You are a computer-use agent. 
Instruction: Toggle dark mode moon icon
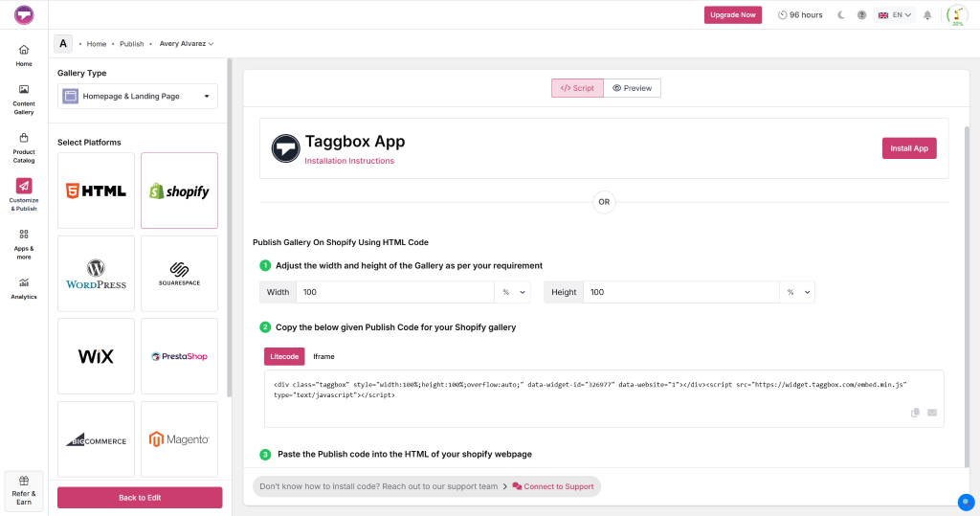tap(841, 15)
